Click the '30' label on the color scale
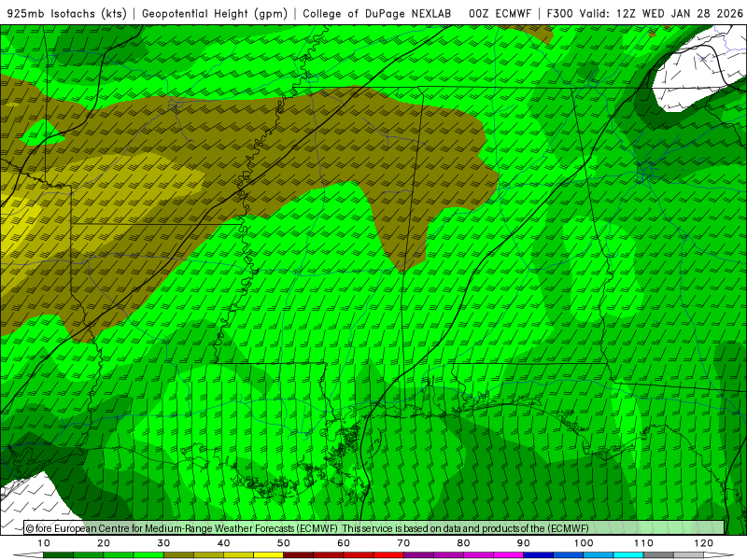747x560 pixels. [163, 543]
